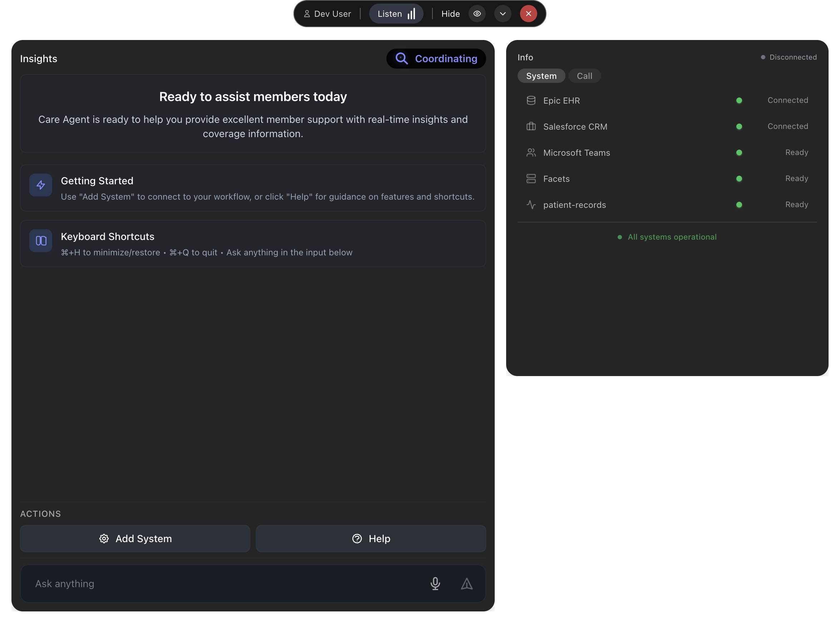Viewport: 840px width, 625px height.
Task: Open the Help button
Action: 371,538
